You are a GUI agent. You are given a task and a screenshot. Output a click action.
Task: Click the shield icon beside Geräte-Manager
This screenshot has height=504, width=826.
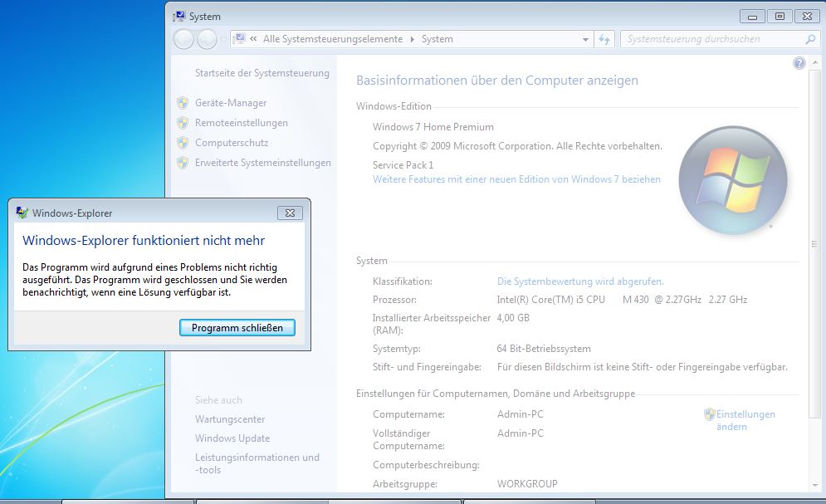pyautogui.click(x=183, y=103)
